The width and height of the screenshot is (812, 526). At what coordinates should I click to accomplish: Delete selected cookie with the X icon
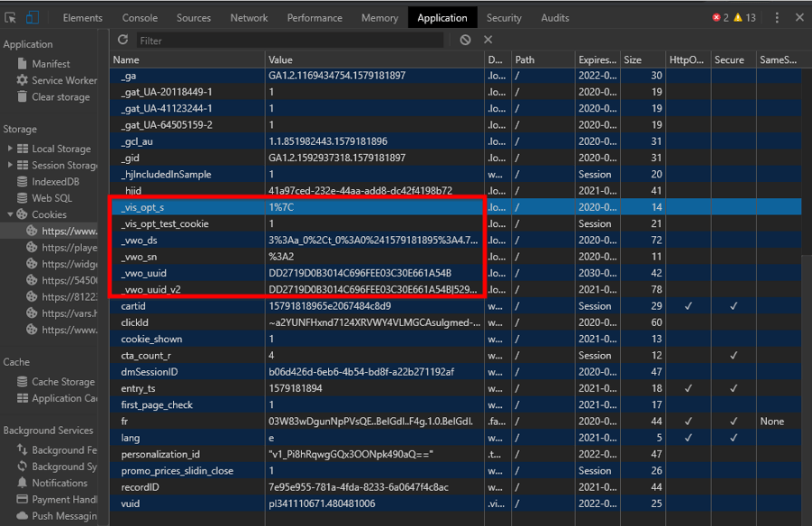point(488,40)
